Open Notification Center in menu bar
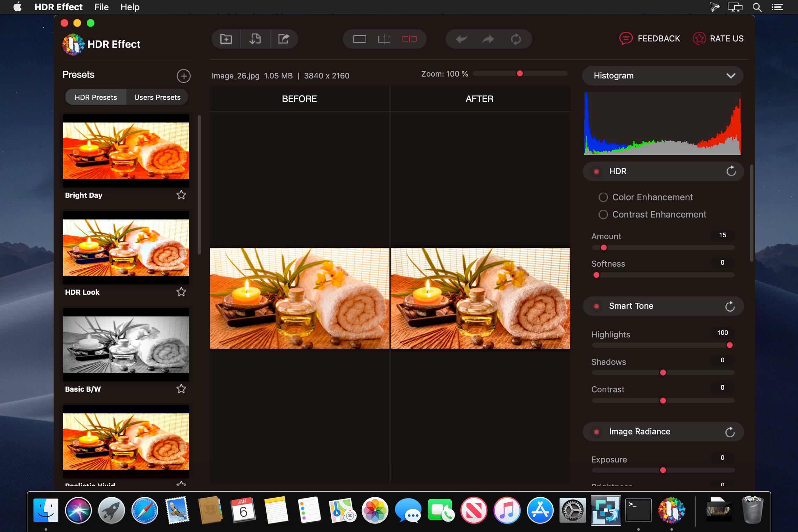 (x=777, y=7)
